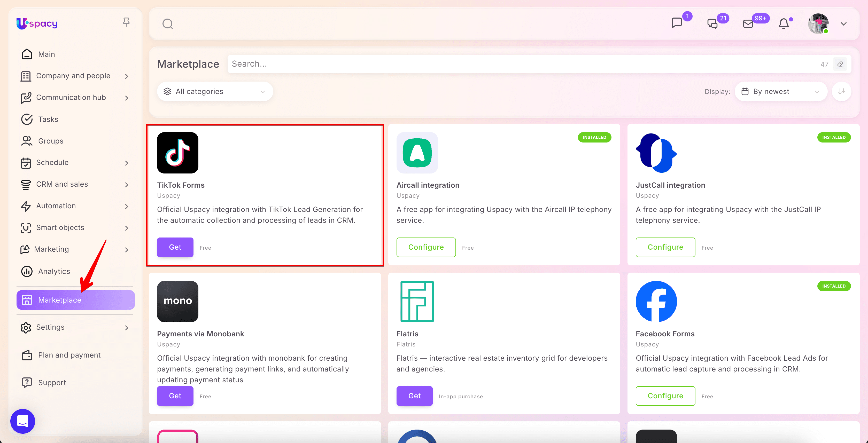Toggle sort direction arrow button

tap(841, 91)
